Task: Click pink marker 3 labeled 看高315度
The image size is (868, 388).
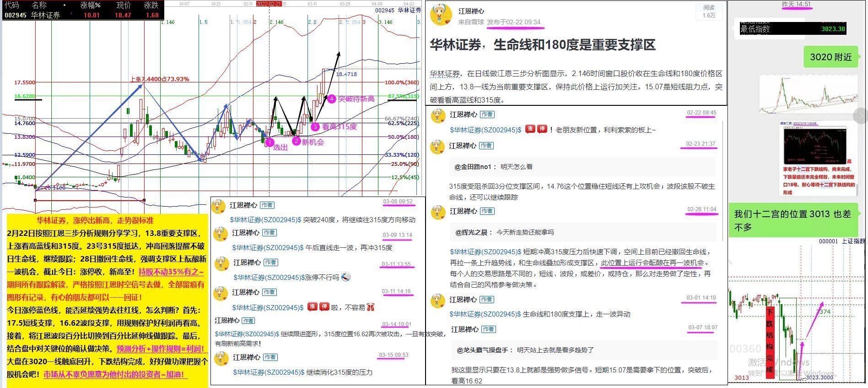Action: click(x=315, y=127)
